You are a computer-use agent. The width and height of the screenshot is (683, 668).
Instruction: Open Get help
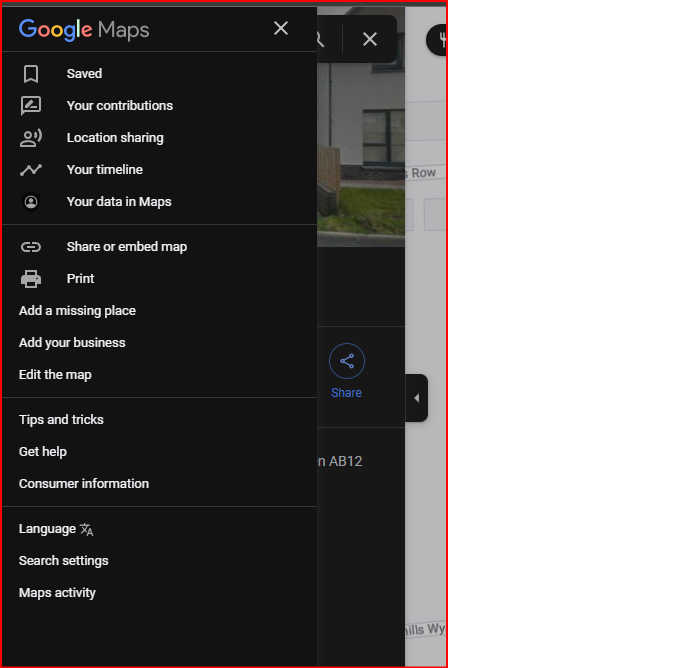[159, 452]
